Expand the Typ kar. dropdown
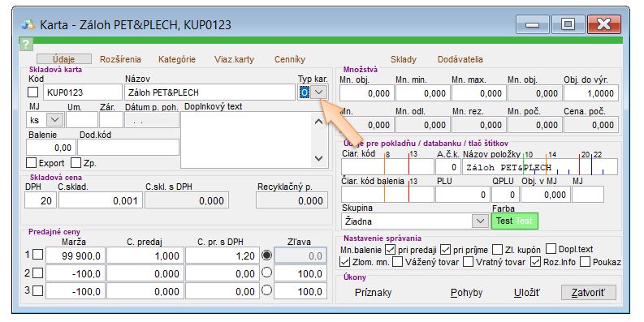Screen dimensions: 644x322 tap(319, 92)
